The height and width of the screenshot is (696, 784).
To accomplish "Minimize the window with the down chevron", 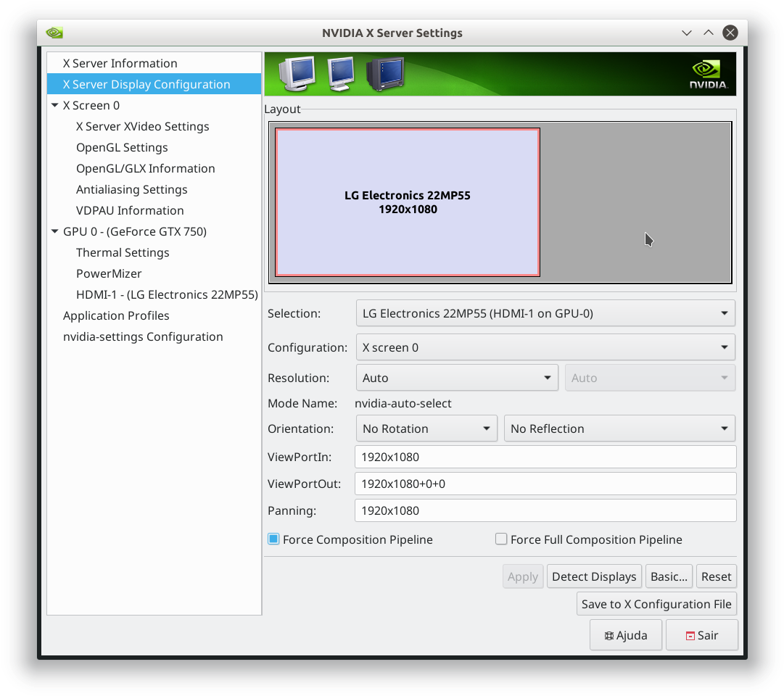I will [687, 33].
